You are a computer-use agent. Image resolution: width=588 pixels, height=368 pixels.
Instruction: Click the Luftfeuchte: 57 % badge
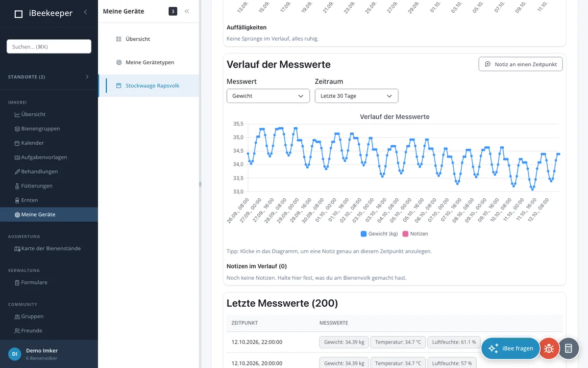(x=452, y=363)
